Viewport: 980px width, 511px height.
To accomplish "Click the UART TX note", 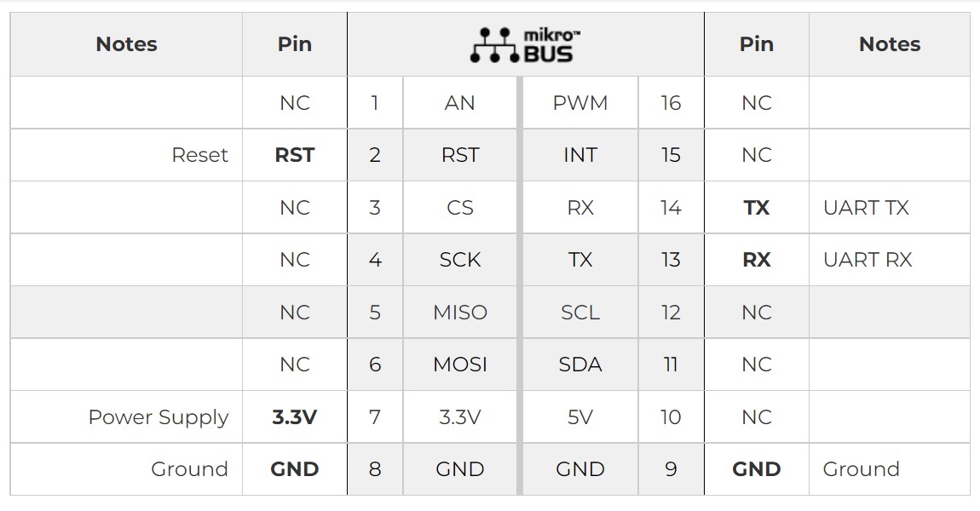I will 866,208.
